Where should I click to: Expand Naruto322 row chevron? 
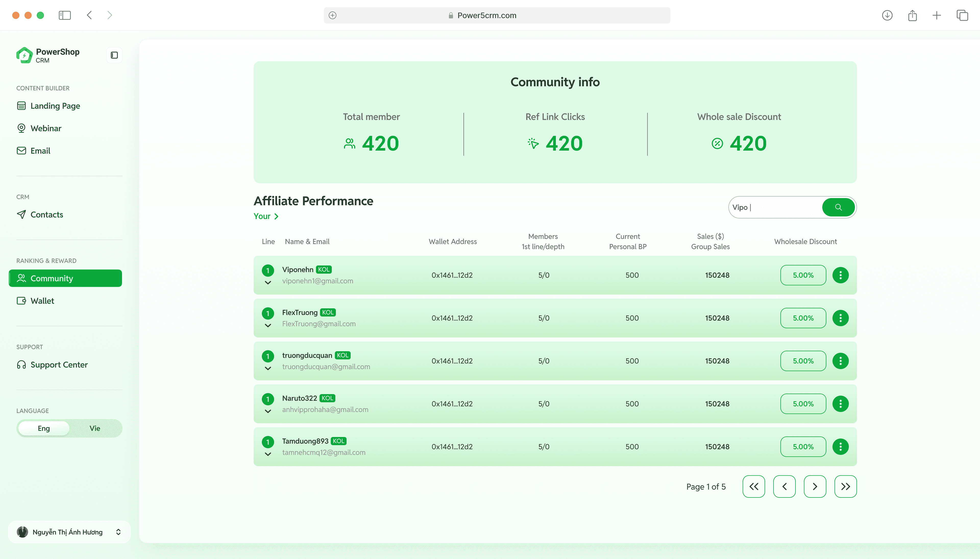click(x=268, y=411)
